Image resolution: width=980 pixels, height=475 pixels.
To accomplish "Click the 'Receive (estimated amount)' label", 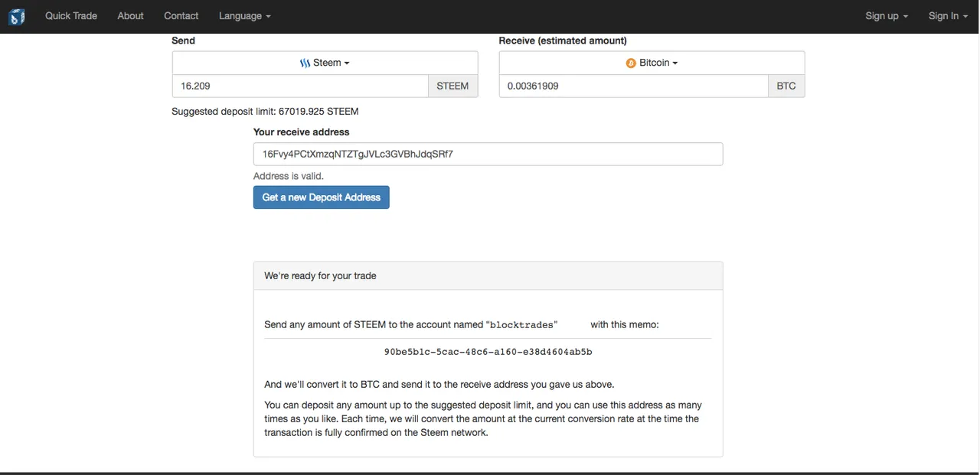I will pos(563,41).
